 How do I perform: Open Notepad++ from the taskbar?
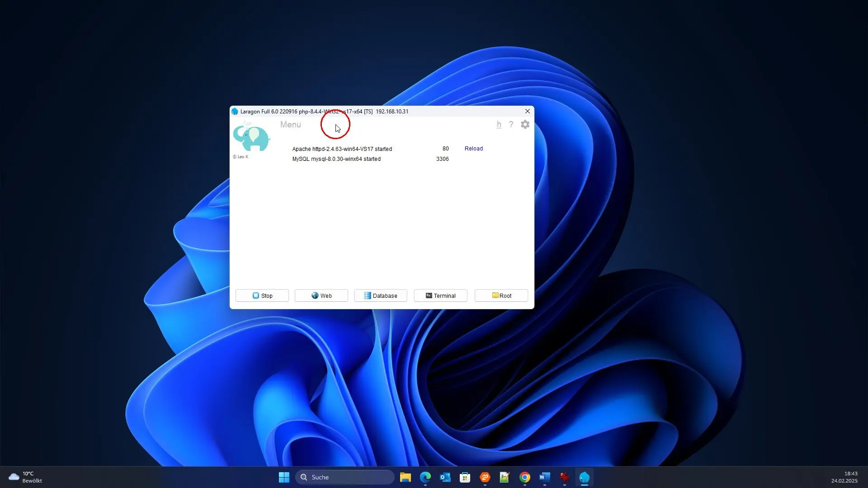tap(505, 477)
